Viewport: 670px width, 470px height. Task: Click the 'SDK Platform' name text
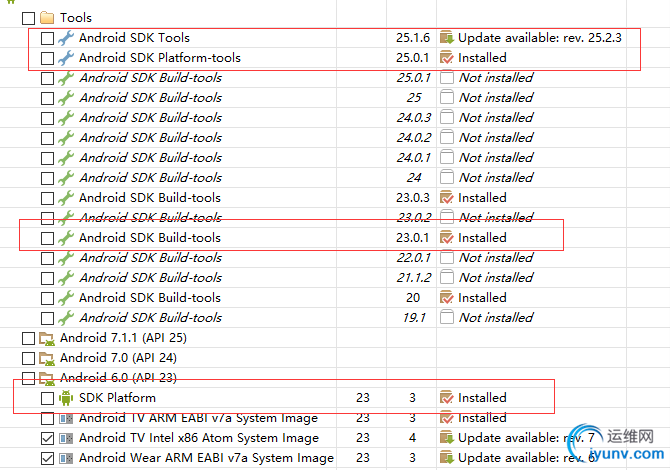[x=117, y=398]
